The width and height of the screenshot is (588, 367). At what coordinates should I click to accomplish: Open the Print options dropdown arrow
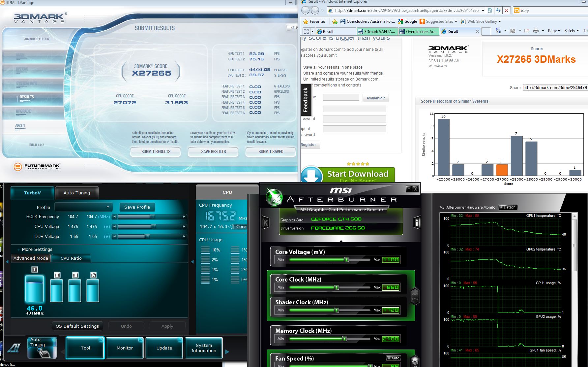click(543, 31)
